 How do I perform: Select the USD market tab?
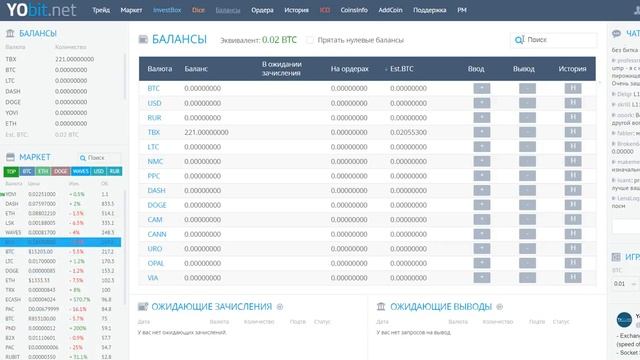pos(98,171)
